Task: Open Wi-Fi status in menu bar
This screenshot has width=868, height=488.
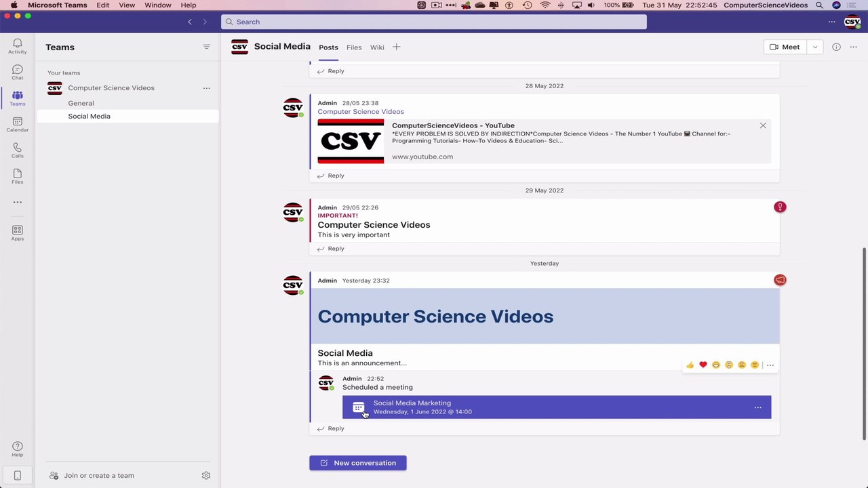Action: [545, 5]
